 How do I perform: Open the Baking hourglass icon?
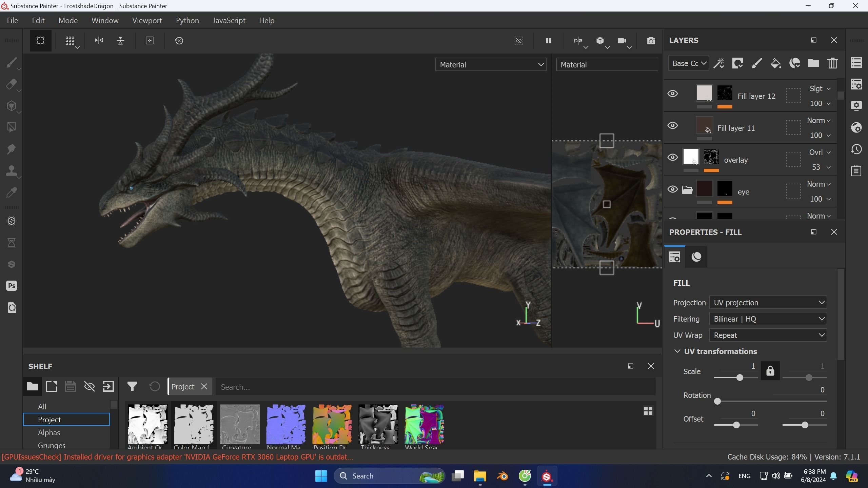tap(12, 243)
